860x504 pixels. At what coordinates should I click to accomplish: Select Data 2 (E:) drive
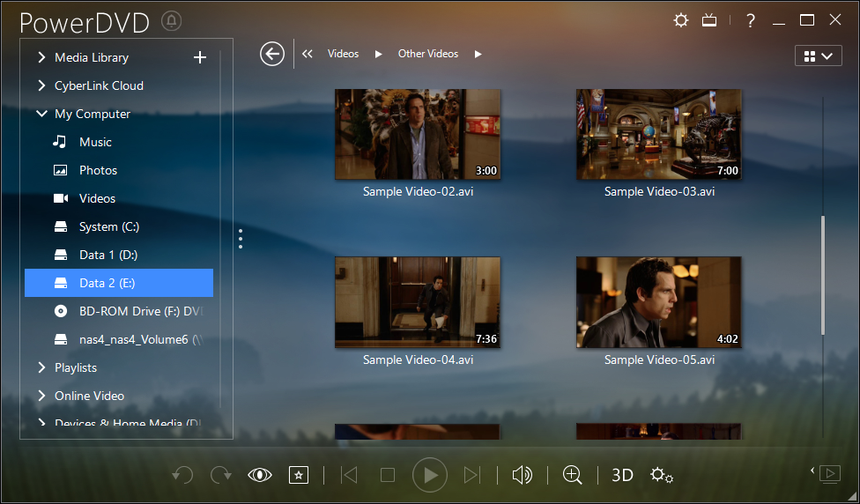(119, 283)
